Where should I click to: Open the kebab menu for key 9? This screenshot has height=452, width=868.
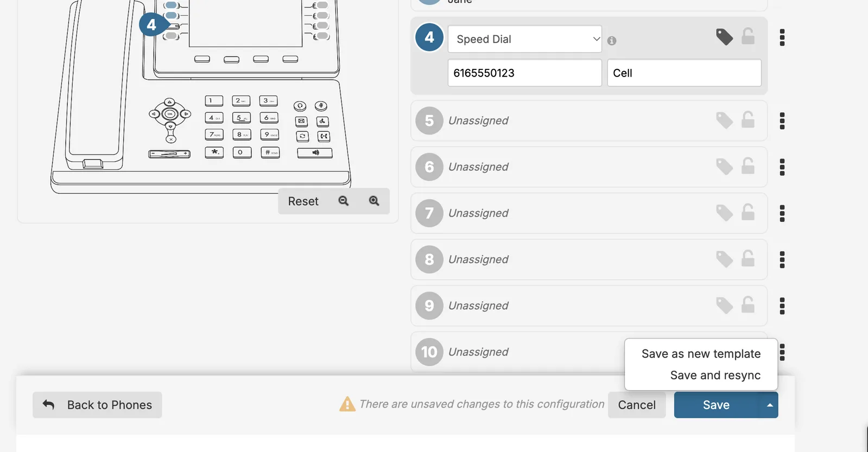point(782,306)
